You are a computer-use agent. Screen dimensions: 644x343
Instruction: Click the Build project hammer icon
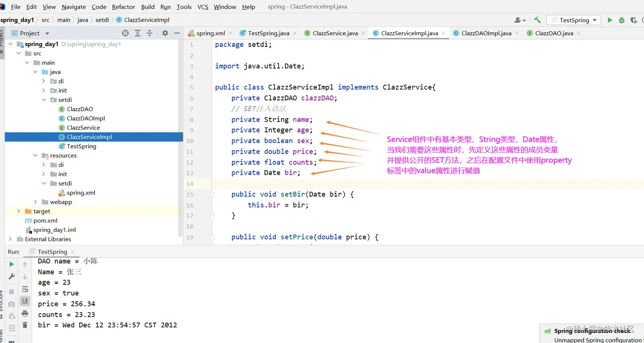click(x=537, y=20)
